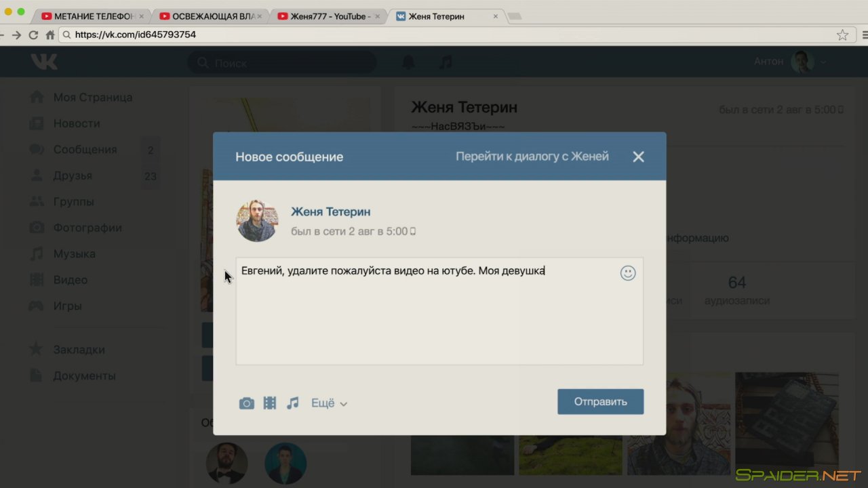This screenshot has width=868, height=488.
Task: Open the music player icon in the header
Action: pyautogui.click(x=446, y=62)
